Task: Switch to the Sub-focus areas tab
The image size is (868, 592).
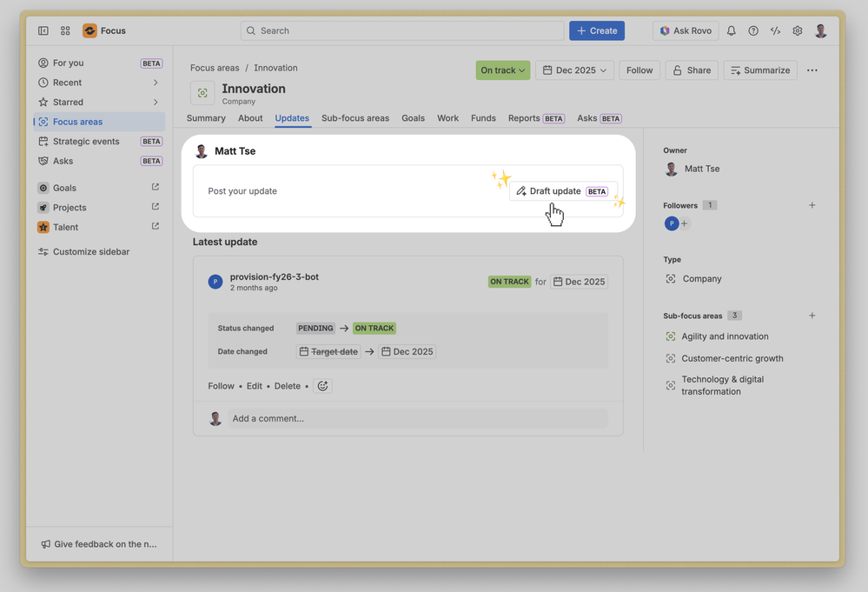Action: click(x=355, y=118)
